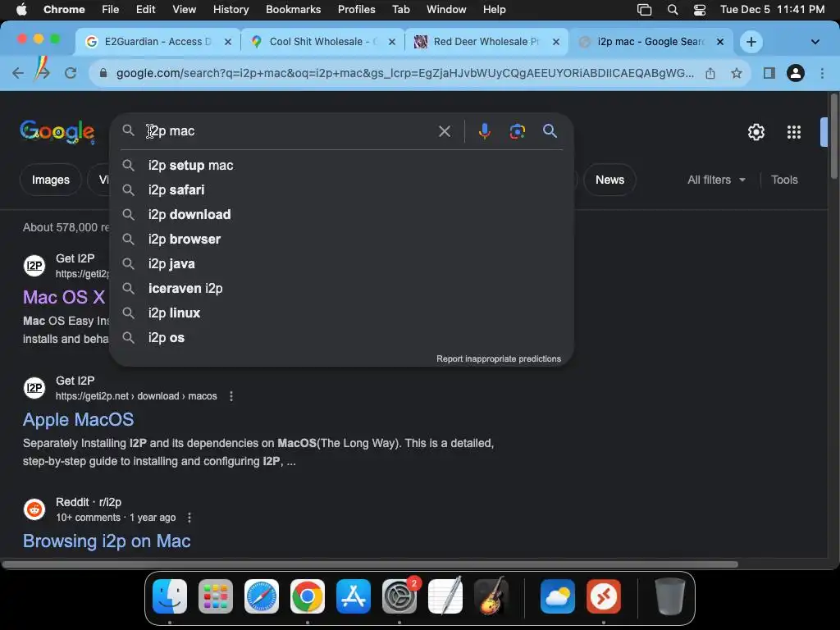840x630 pixels.
Task: Choose suggestion i2p browser
Action: click(x=342, y=240)
